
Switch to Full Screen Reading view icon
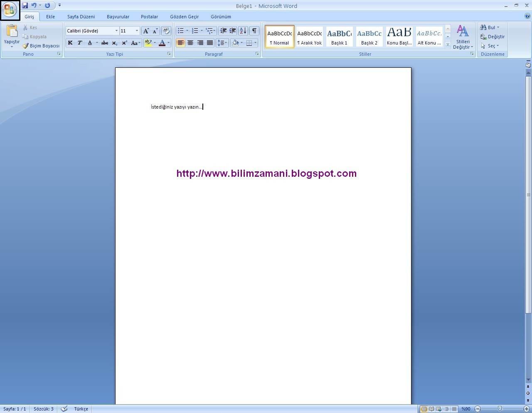tap(431, 409)
